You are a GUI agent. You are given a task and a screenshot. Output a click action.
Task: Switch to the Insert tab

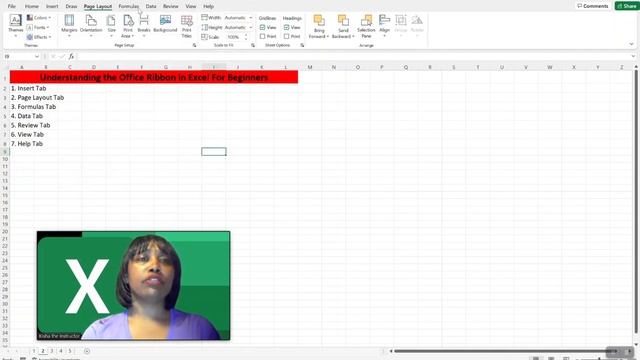click(x=52, y=6)
